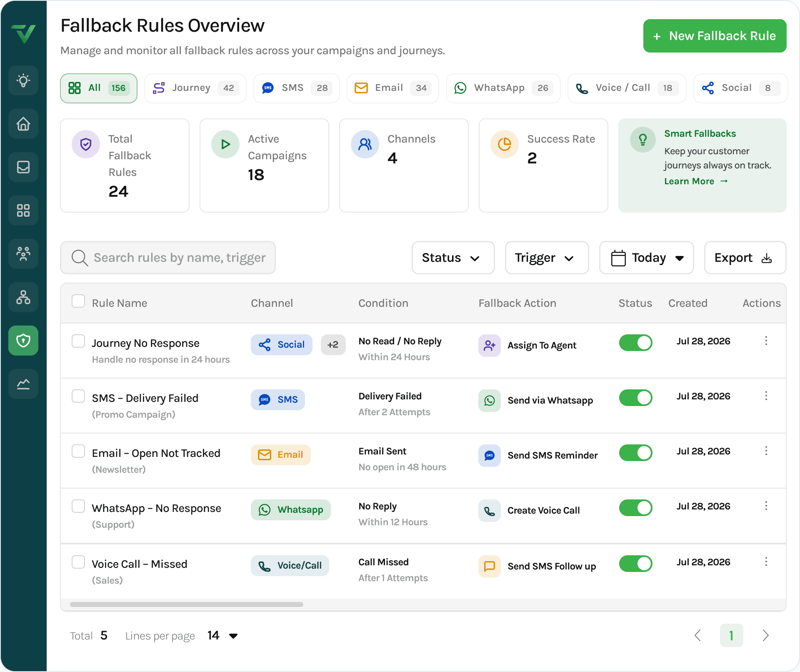The image size is (800, 672).
Task: Open the inbox sidebar icon
Action: click(x=23, y=167)
